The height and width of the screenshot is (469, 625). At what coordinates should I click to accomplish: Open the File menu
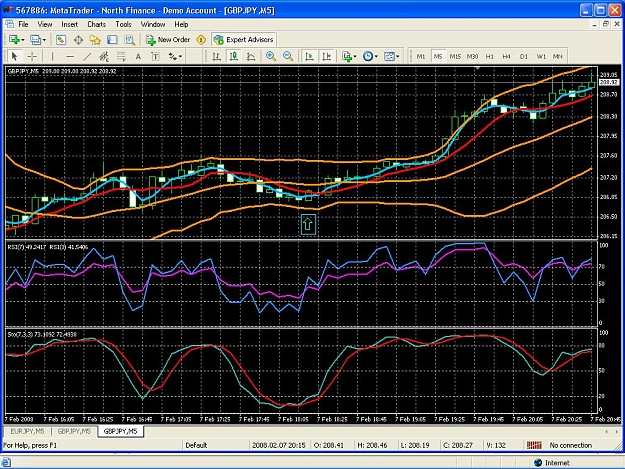[x=24, y=24]
